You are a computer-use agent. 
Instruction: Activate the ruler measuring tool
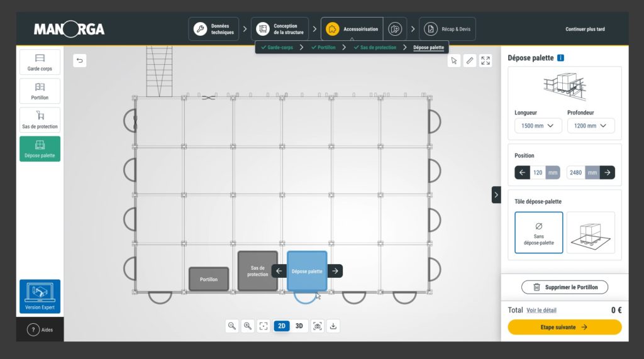[470, 61]
